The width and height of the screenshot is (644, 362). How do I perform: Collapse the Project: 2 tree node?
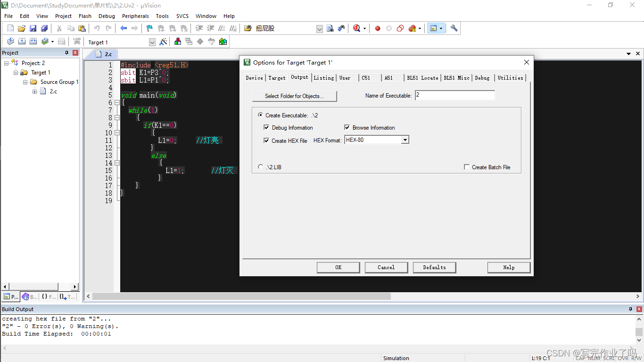[7, 63]
